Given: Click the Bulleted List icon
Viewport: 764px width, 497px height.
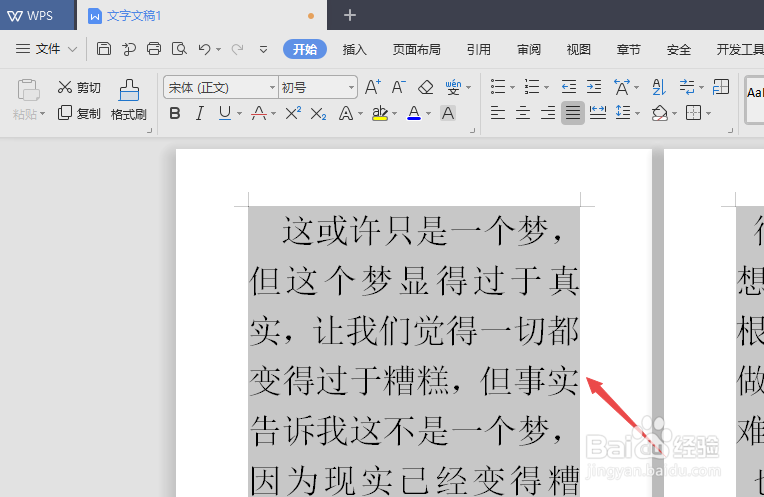Looking at the screenshot, I should coord(498,87).
